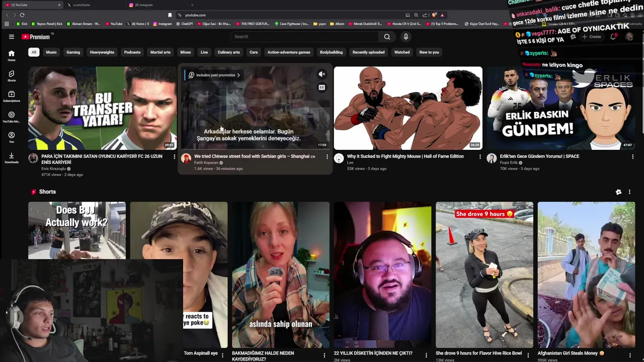This screenshot has width=644, height=362.
Task: Open options for the BAKMADIĞIMIZ HALDE short
Action: click(324, 355)
